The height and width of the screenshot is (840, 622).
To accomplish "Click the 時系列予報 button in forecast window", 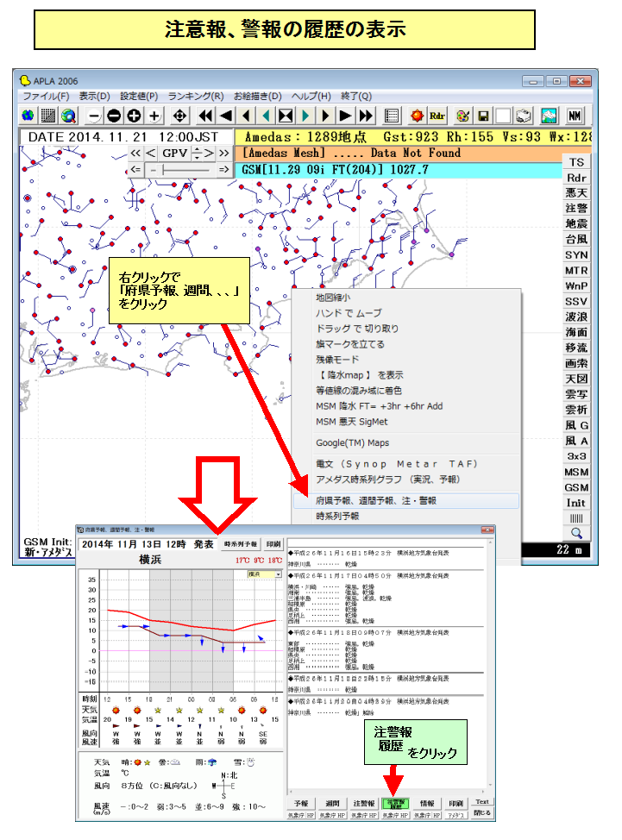I will (241, 544).
